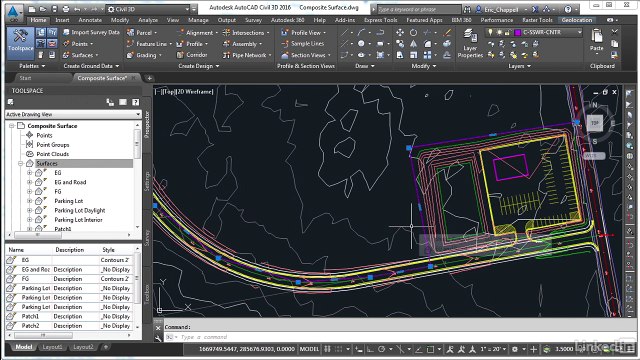Click the TOP face of the ViewCube
The image size is (640, 360).
[595, 123]
